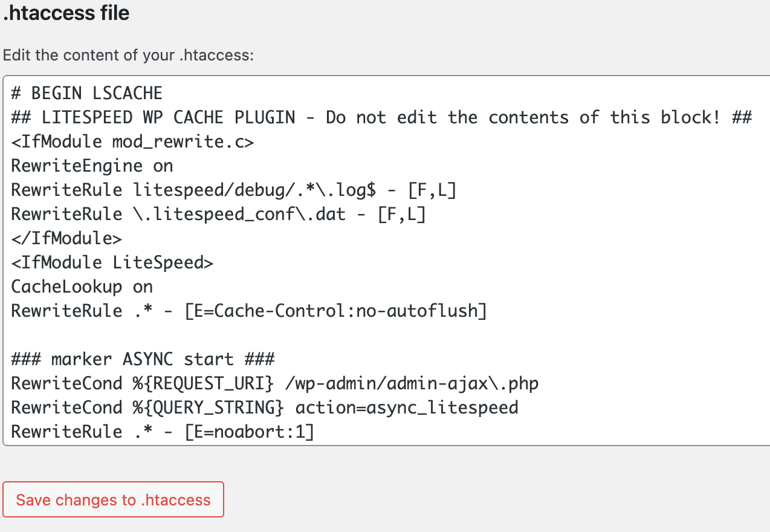
Task: Click the noabort:1 RewriteRule line
Action: 162,432
